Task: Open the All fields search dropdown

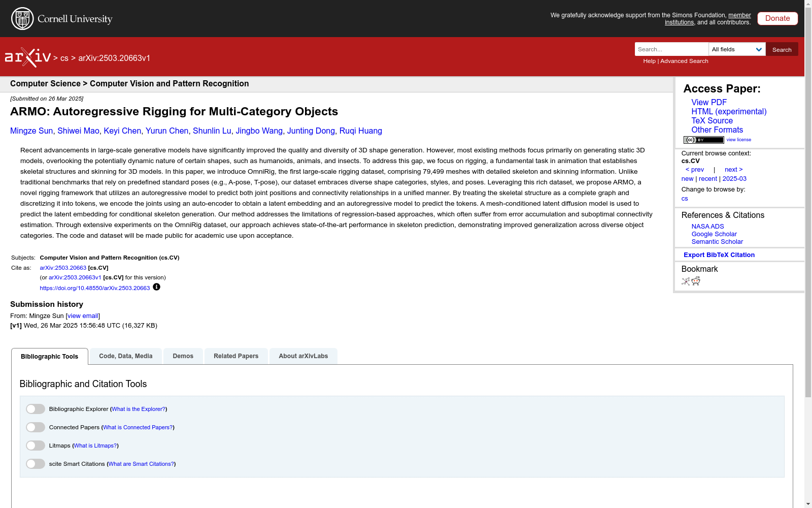Action: (x=737, y=49)
